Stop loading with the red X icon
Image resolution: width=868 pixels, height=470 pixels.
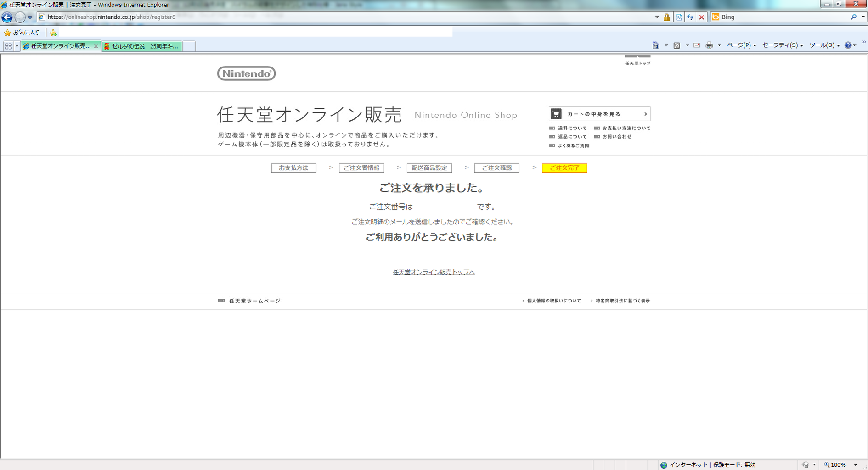701,17
